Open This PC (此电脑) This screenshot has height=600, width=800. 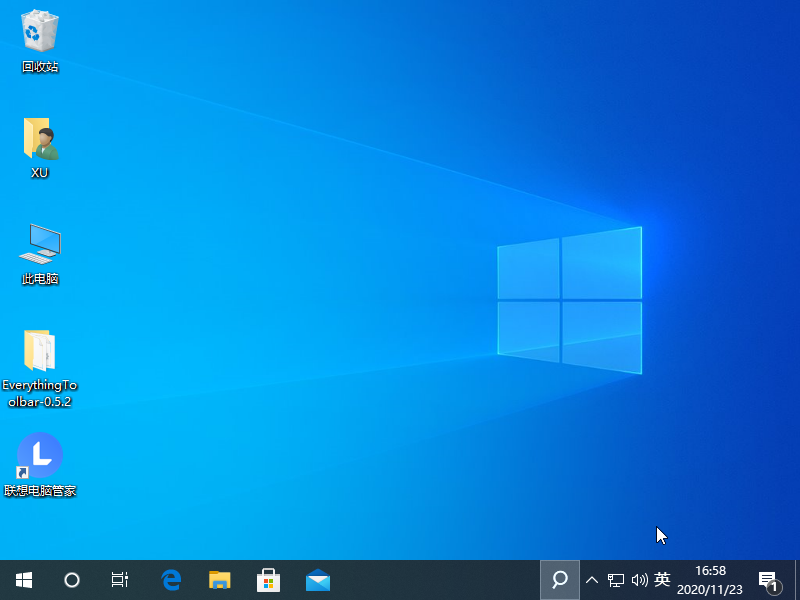pyautogui.click(x=39, y=245)
